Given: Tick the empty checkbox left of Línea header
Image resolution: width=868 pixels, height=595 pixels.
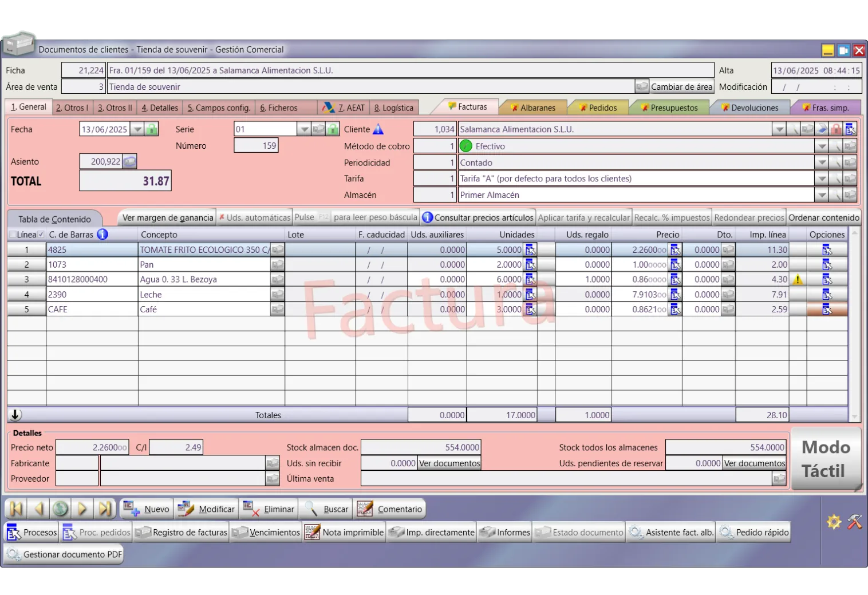Looking at the screenshot, I should tap(13, 235).
